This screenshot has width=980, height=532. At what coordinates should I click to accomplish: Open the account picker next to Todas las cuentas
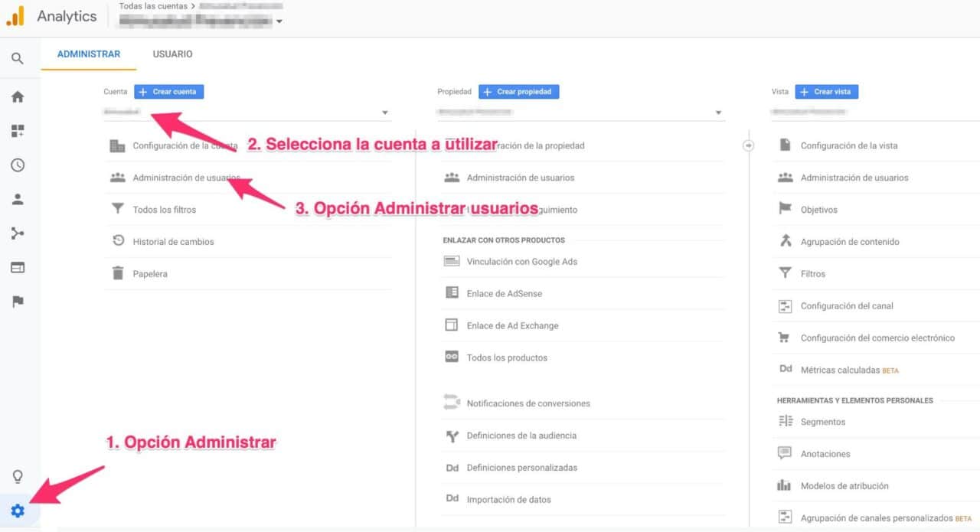coord(279,21)
